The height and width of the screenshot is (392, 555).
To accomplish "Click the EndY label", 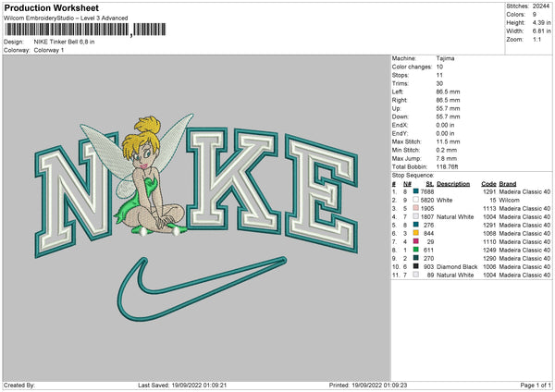I will pos(400,133).
